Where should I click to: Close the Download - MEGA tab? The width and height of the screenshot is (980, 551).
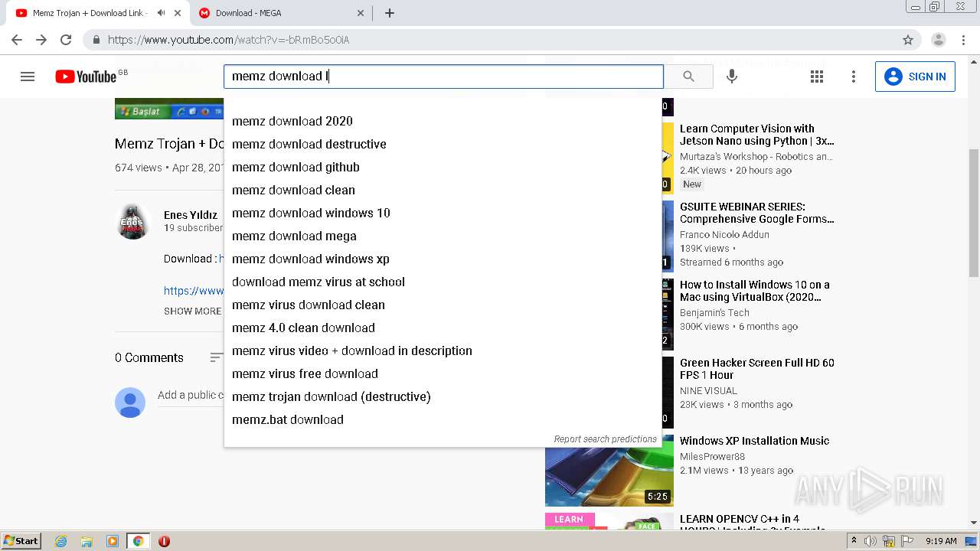coord(361,13)
